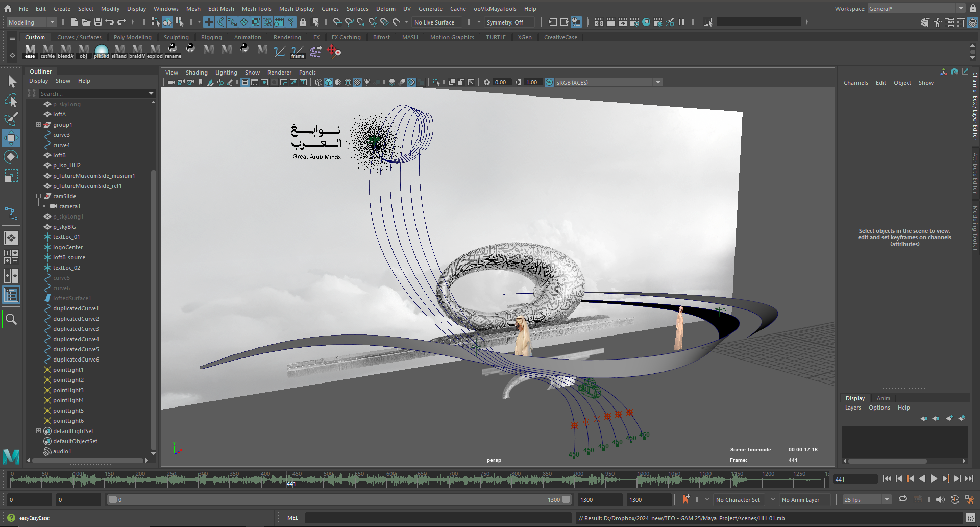Open the Anim tab in layer editor
Screen dimensions: 980x527
coord(883,398)
